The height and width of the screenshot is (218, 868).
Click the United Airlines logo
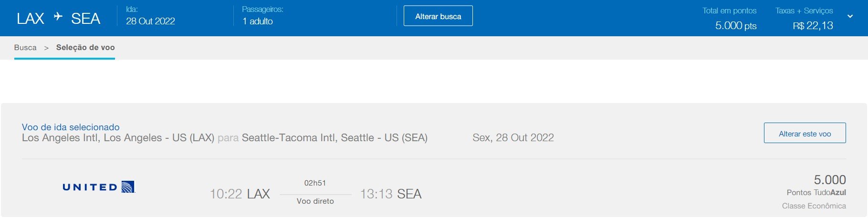[99, 187]
